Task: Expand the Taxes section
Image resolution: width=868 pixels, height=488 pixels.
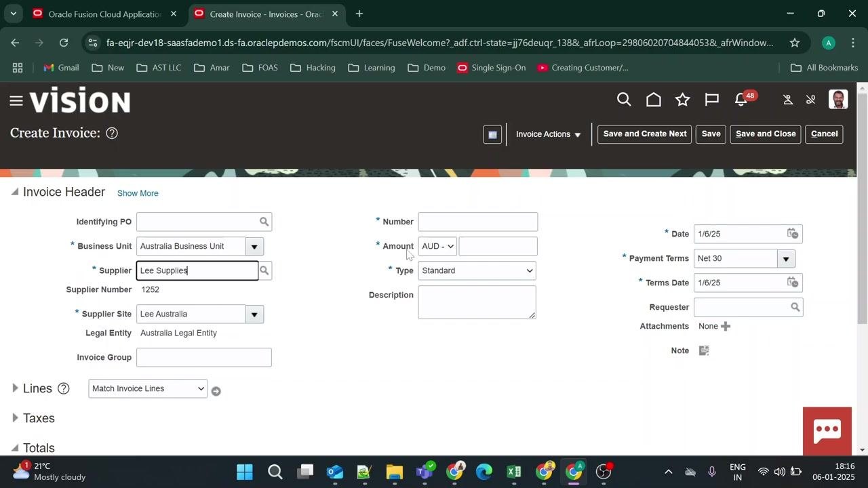Action: (15, 418)
